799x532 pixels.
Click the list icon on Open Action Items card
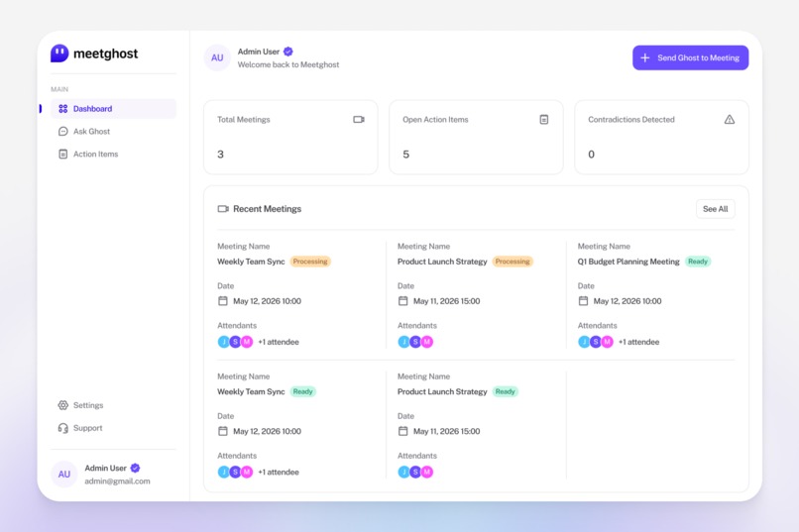point(544,119)
